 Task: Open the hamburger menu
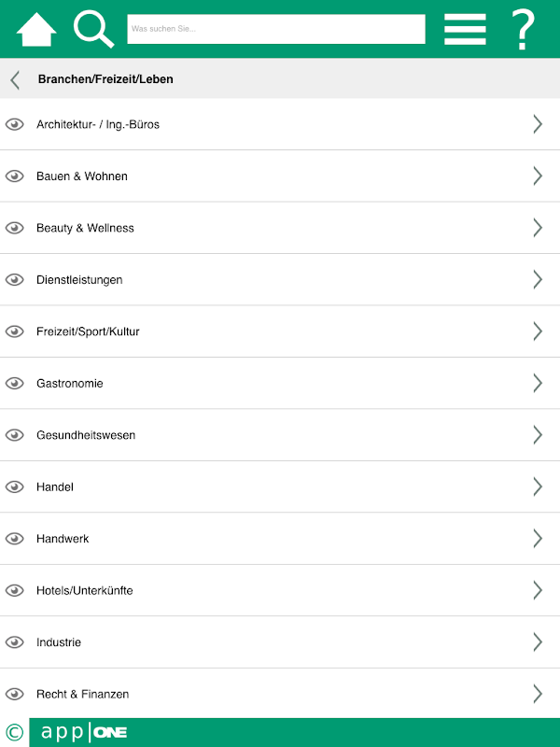click(465, 29)
